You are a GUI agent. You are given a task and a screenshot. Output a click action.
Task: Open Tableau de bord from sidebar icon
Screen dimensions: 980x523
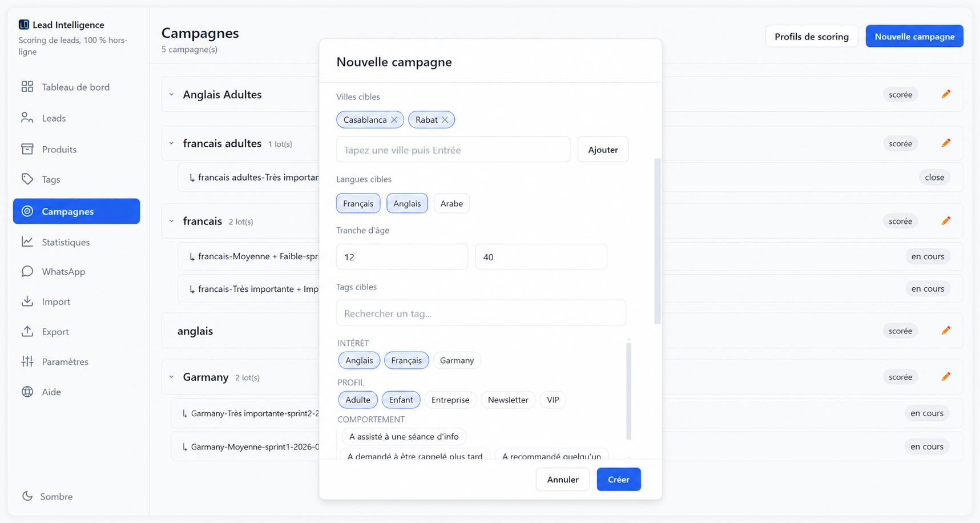pos(27,87)
